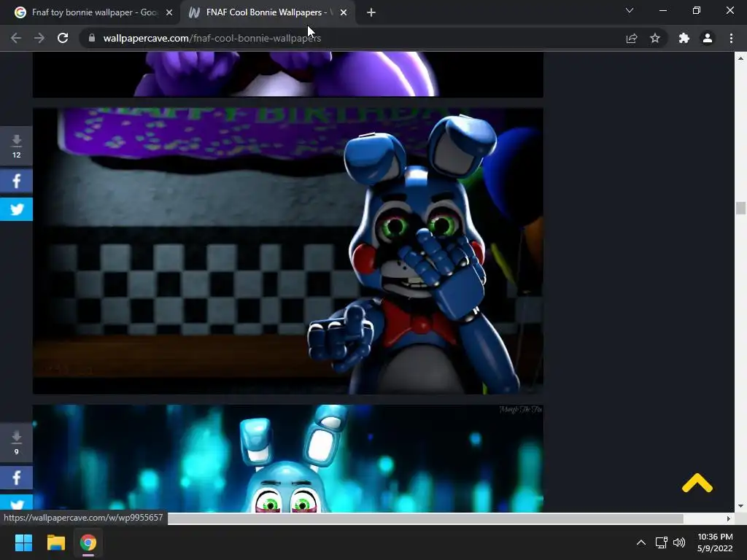The image size is (747, 560).
Task: Select the FNAF Cool Bonnie Wallpapers tab
Action: click(x=267, y=12)
